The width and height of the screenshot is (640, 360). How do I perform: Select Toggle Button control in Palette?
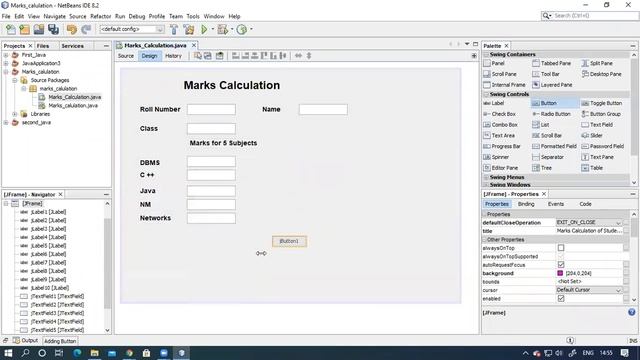pos(602,103)
